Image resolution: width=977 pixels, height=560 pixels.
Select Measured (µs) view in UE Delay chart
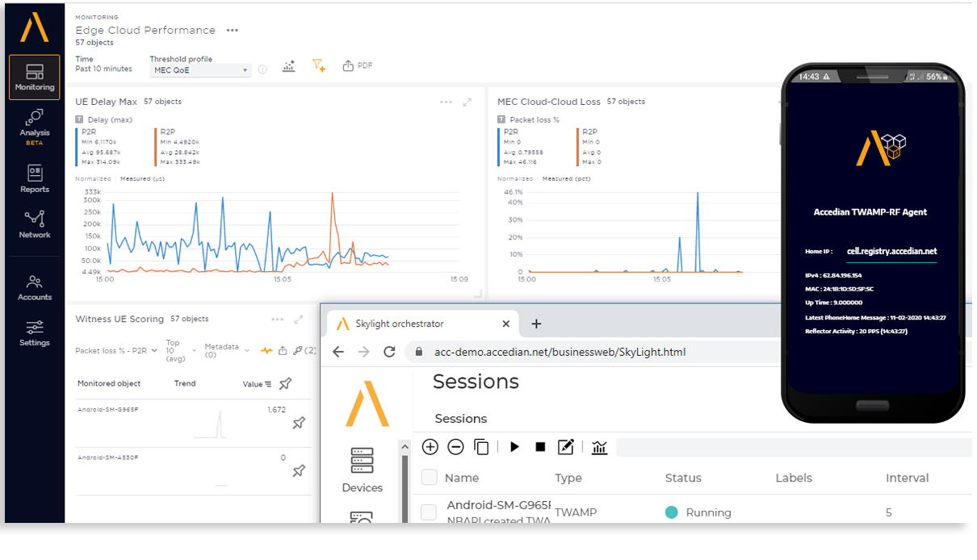pyautogui.click(x=143, y=178)
